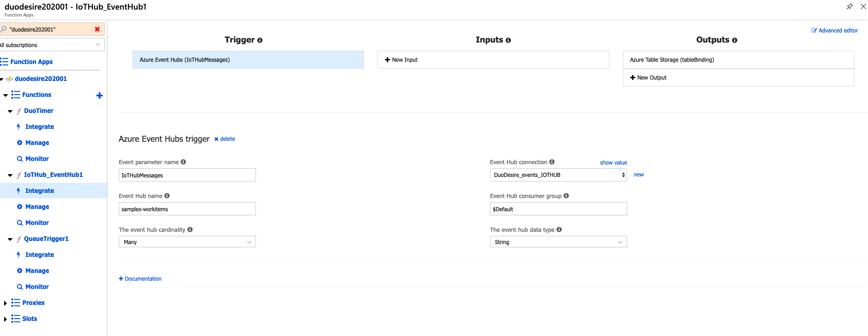Click info icon next to Event Hub connection

(552, 162)
